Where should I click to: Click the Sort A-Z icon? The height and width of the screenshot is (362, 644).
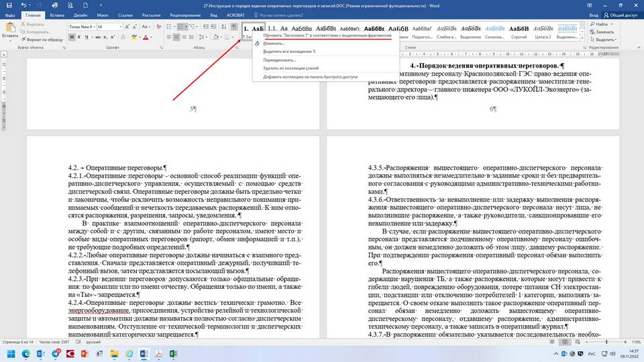(x=224, y=27)
